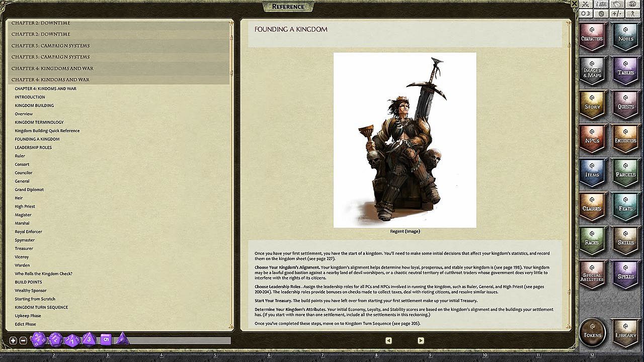Viewport: 644px width, 362px height.
Task: Open the Kingdom Terminology entry
Action: click(x=39, y=122)
